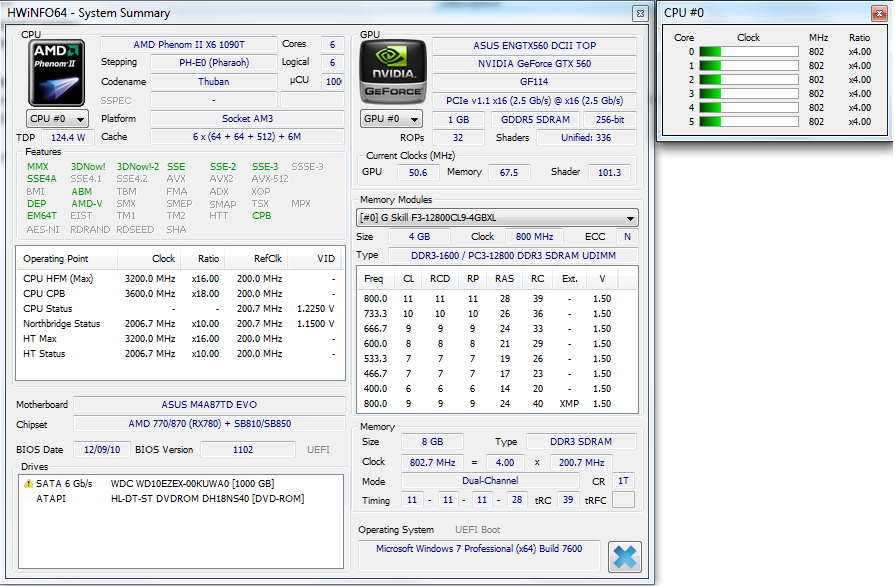Click the NVIDIA GeForce GTX 560 field
This screenshot has width=895, height=586.
click(x=534, y=64)
